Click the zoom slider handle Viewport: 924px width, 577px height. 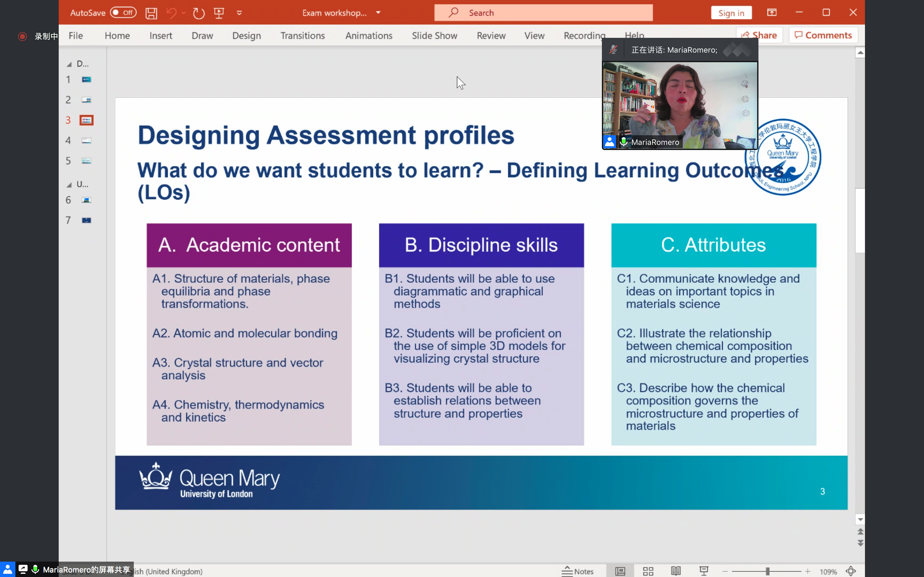coord(767,571)
